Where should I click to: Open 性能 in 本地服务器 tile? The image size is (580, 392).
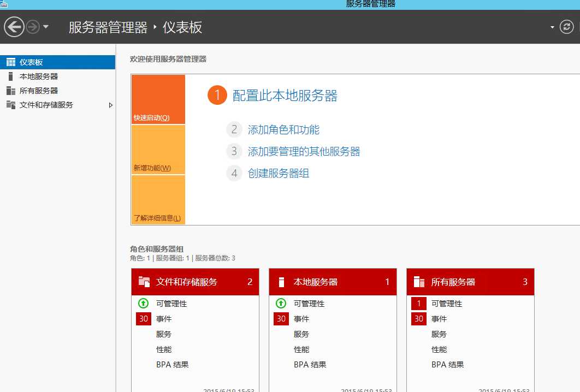(x=301, y=349)
